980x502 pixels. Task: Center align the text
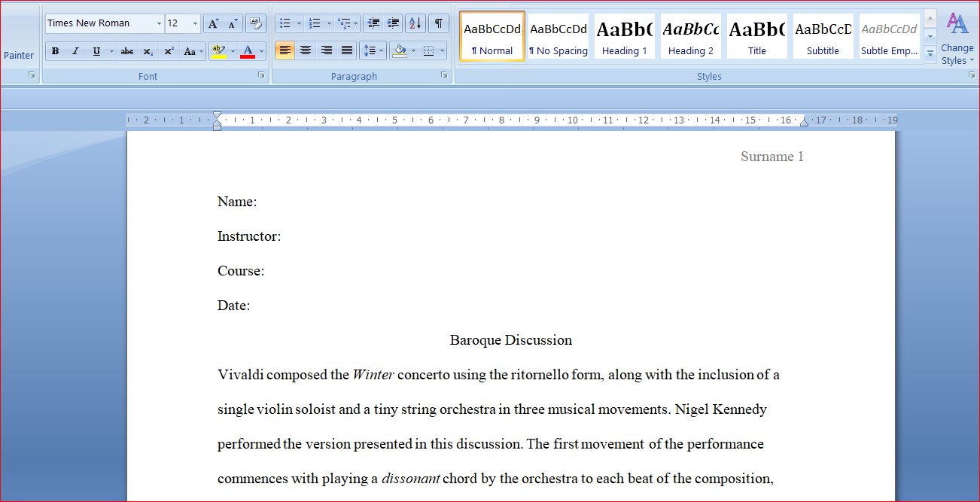point(306,51)
